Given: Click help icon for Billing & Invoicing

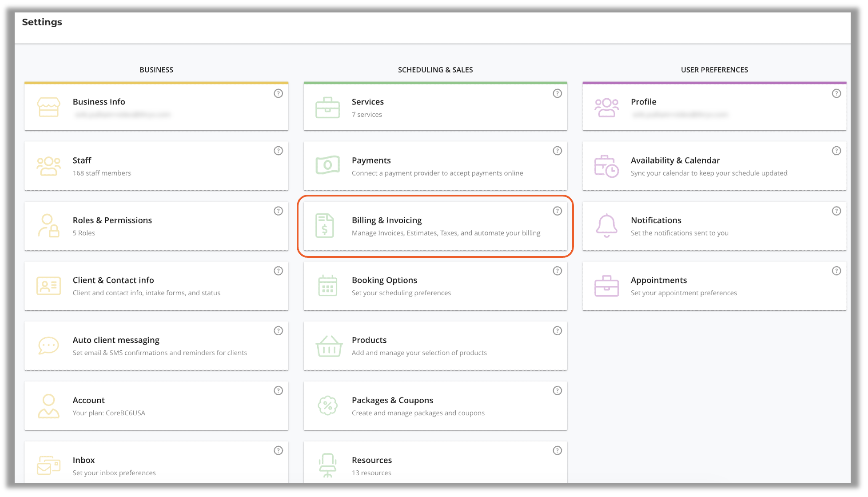Looking at the screenshot, I should point(557,211).
